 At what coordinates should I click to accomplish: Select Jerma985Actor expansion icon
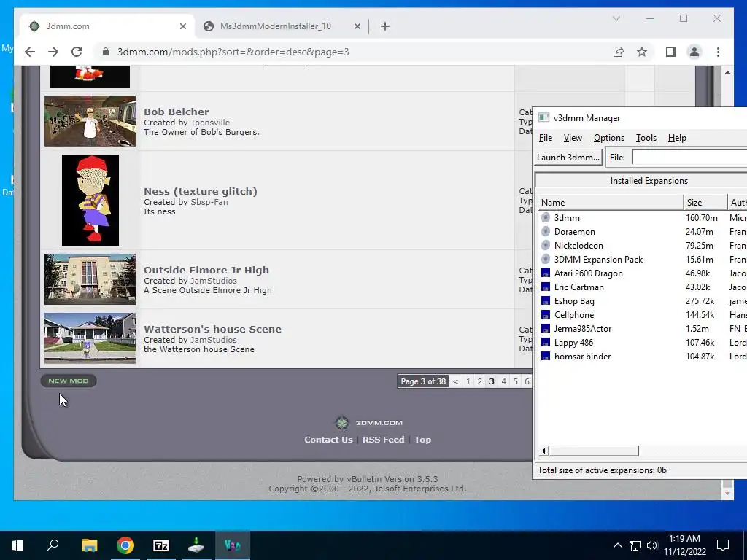tap(546, 329)
